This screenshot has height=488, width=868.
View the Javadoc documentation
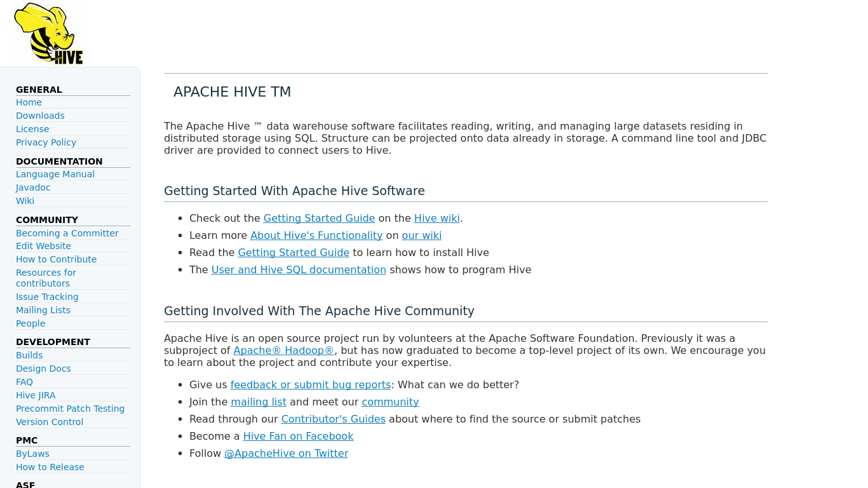(33, 187)
